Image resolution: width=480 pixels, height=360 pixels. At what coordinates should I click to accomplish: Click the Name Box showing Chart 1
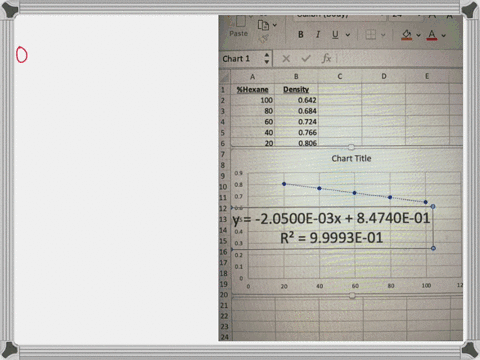pos(242,59)
